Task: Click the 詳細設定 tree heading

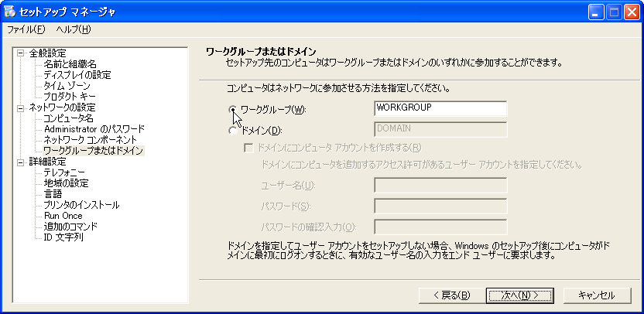Action: [48, 162]
